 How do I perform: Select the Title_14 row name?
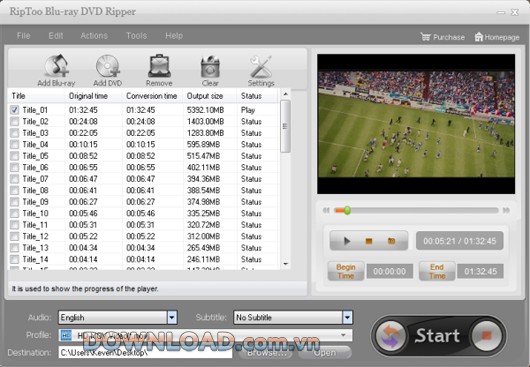[x=35, y=260]
